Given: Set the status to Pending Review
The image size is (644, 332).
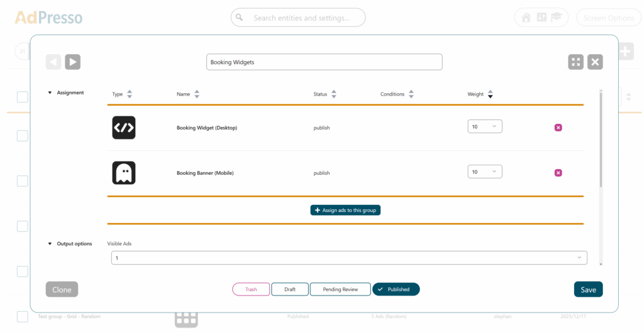Looking at the screenshot, I should click(340, 289).
